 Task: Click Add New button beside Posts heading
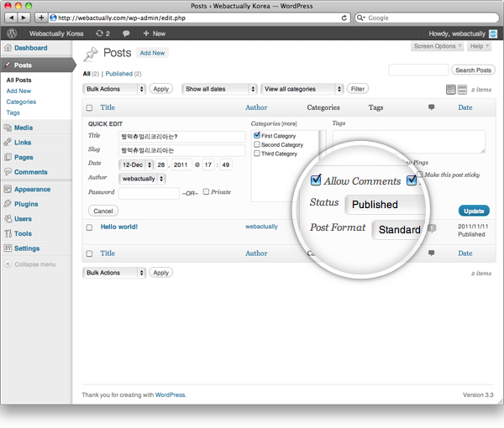152,53
